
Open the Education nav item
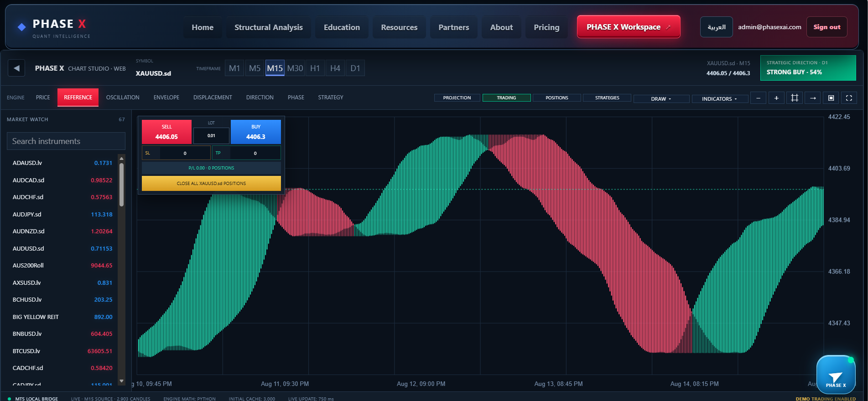pyautogui.click(x=342, y=27)
